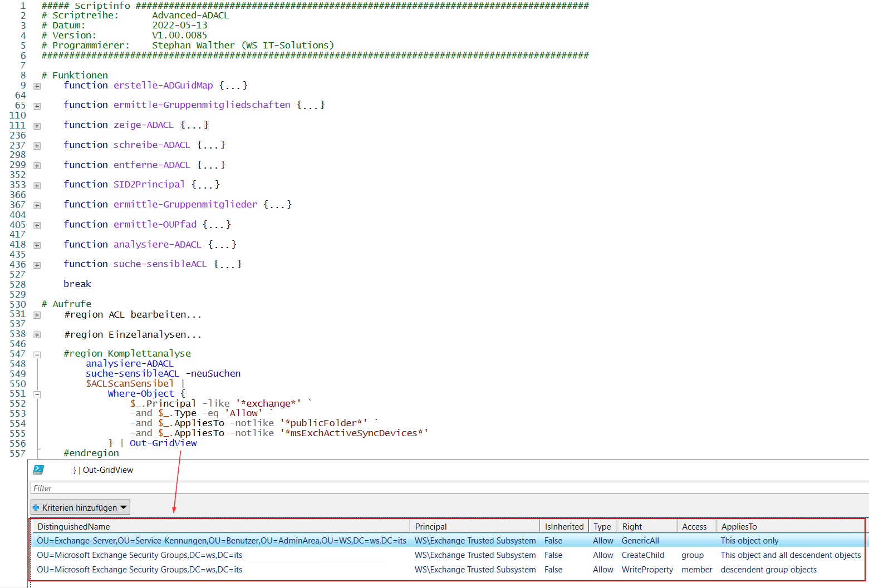Sort by Principal column header
Viewport: 869px width, 588px height.
coord(475,526)
